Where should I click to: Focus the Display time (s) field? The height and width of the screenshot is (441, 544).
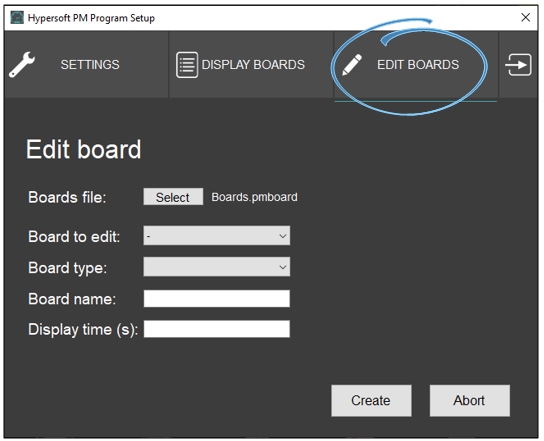click(217, 329)
